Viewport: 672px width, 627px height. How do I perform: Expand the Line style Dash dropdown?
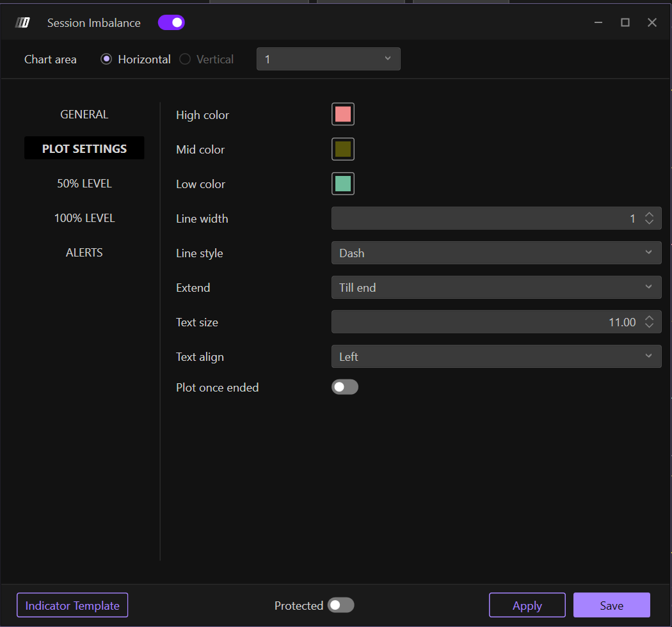click(496, 253)
